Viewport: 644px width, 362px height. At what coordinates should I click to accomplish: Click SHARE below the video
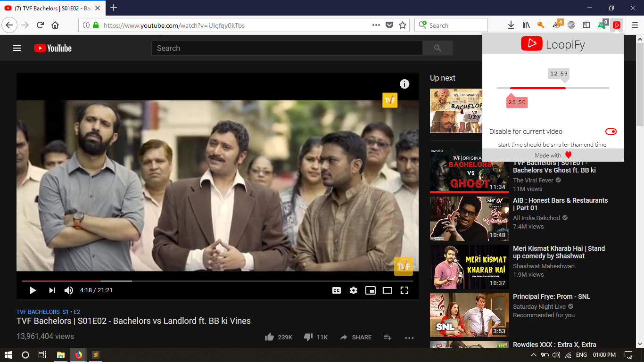(355, 337)
